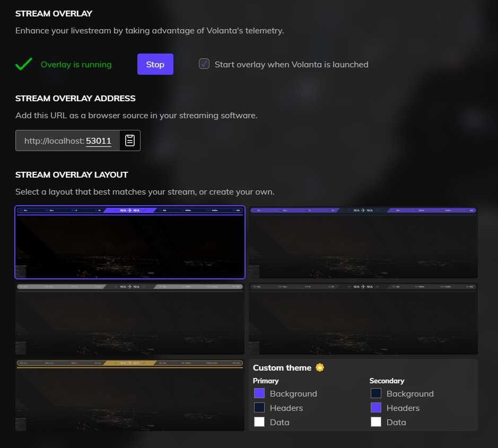Open the Primary Background color swatch
This screenshot has width=498, height=448.
(259, 393)
